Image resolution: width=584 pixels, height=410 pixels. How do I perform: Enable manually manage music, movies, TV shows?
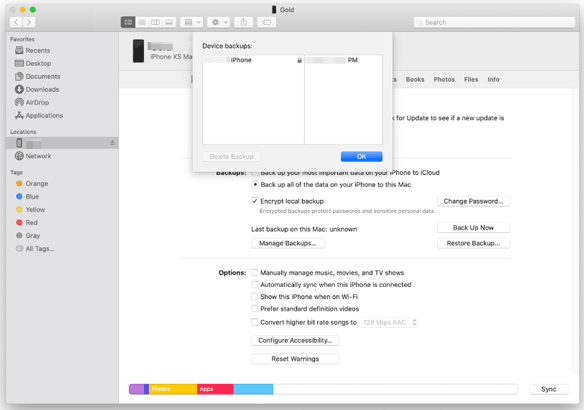(255, 273)
